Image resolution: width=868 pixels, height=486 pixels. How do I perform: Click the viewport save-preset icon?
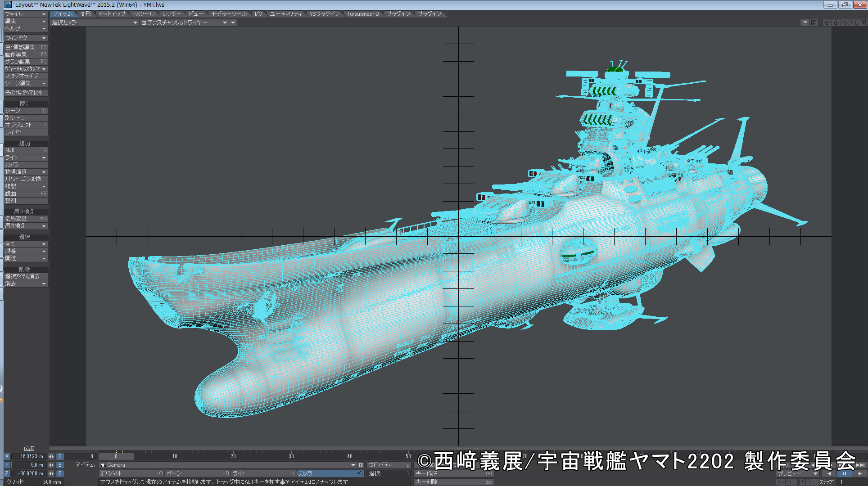click(814, 22)
